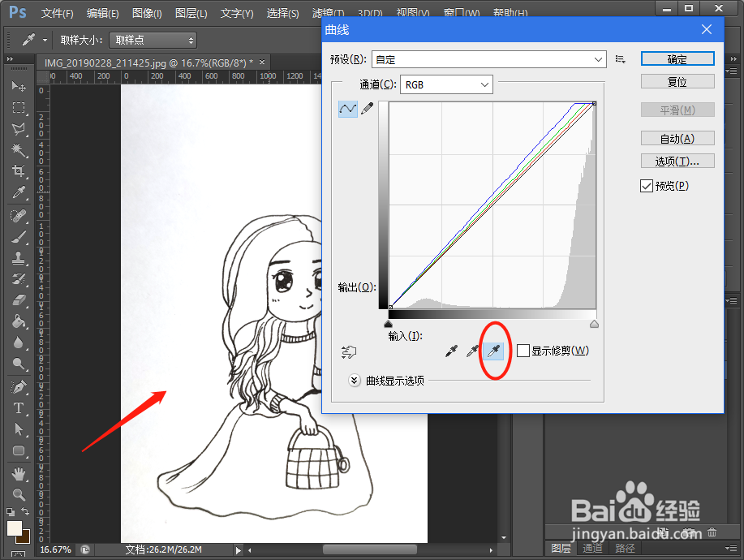
Task: Select the Crop tool
Action: (19, 171)
